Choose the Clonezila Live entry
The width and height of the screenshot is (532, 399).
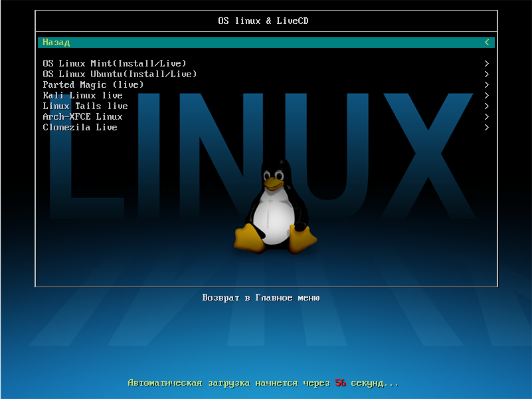coord(80,128)
